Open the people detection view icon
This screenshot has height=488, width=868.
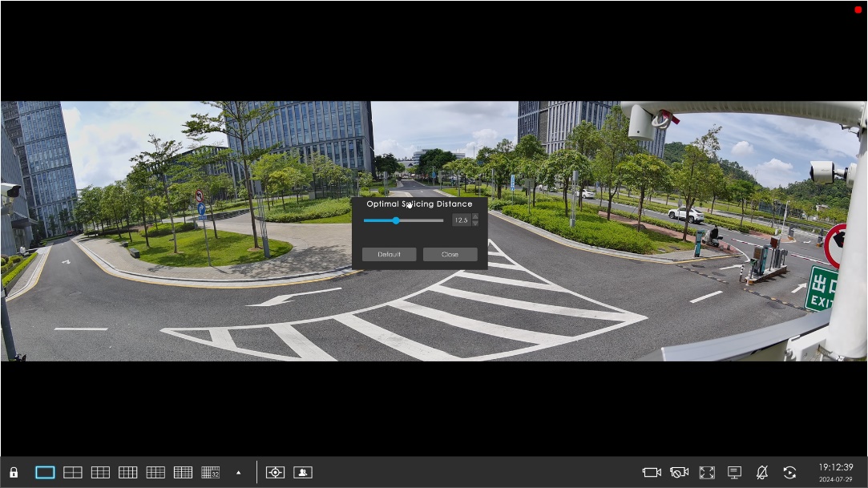point(303,473)
